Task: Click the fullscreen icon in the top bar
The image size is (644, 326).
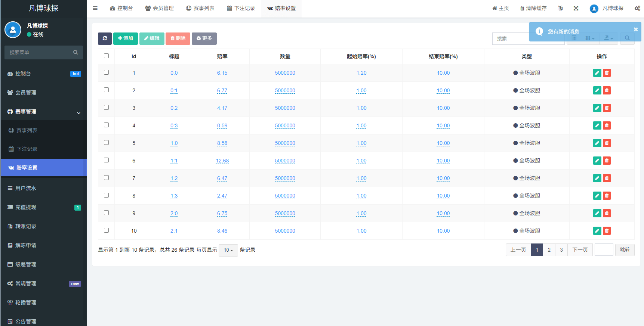Action: coord(576,8)
